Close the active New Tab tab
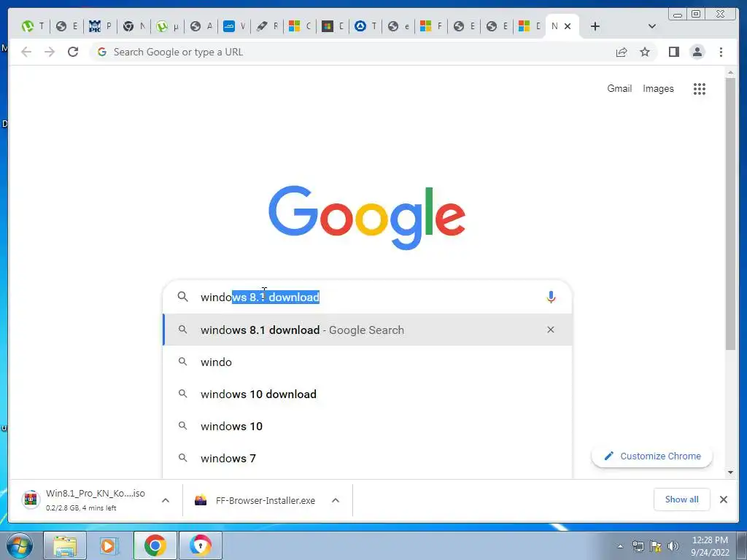Image resolution: width=747 pixels, height=560 pixels. click(568, 26)
